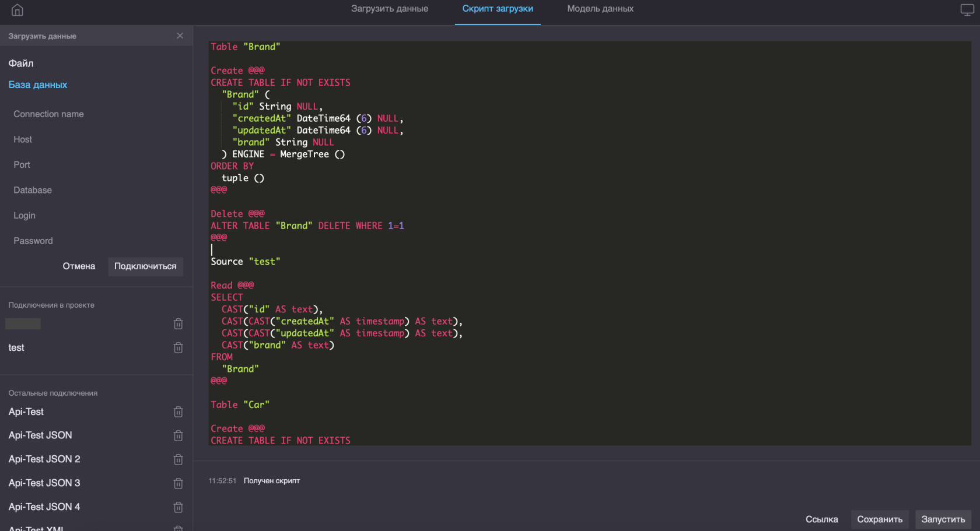Click the first ORDER BY line in script
The image size is (980, 531).
[232, 166]
